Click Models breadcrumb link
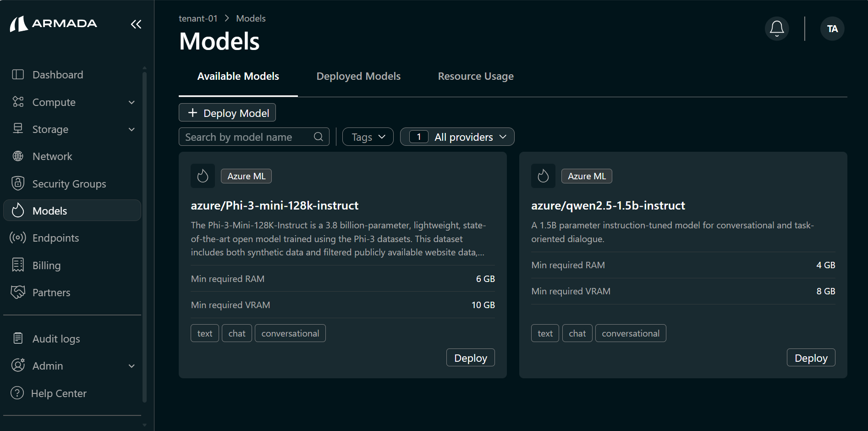This screenshot has width=868, height=431. tap(251, 18)
